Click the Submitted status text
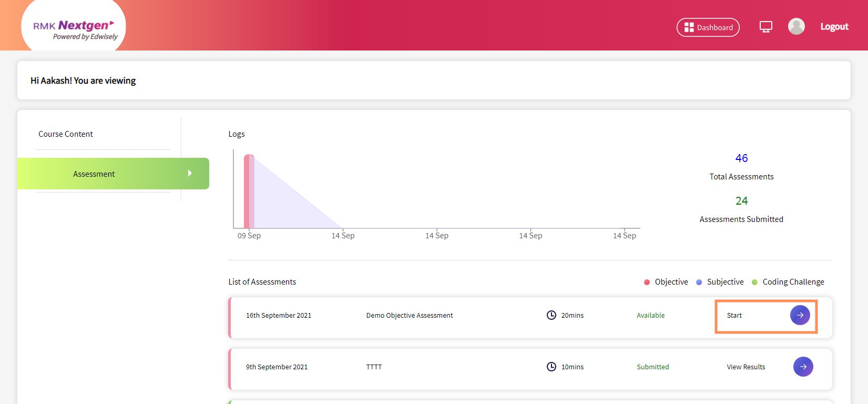The image size is (868, 404). 652,367
